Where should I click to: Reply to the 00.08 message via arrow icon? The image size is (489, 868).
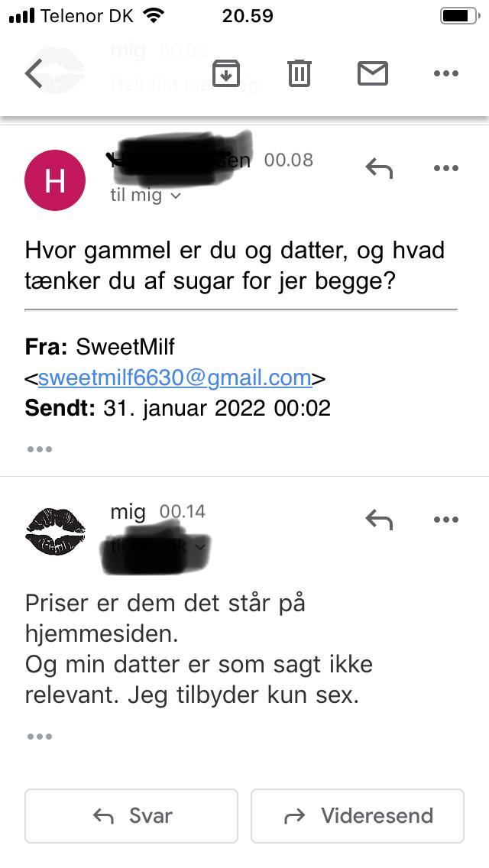tap(379, 168)
